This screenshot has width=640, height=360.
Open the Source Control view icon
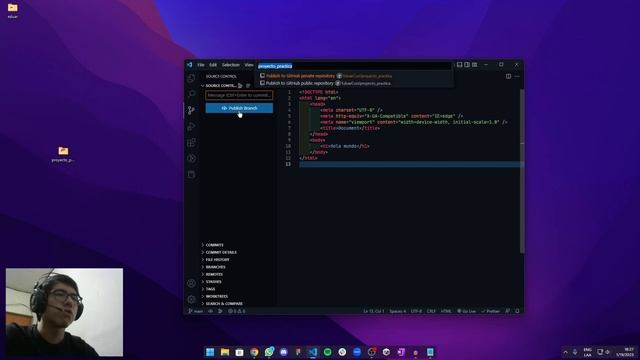click(x=191, y=110)
